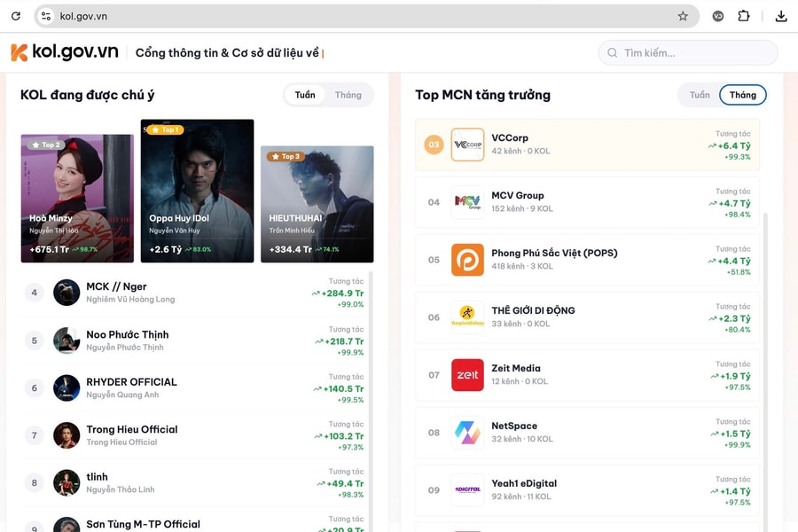Open Noo Phước Thịnh profile name
This screenshot has height=532, width=798.
click(127, 334)
